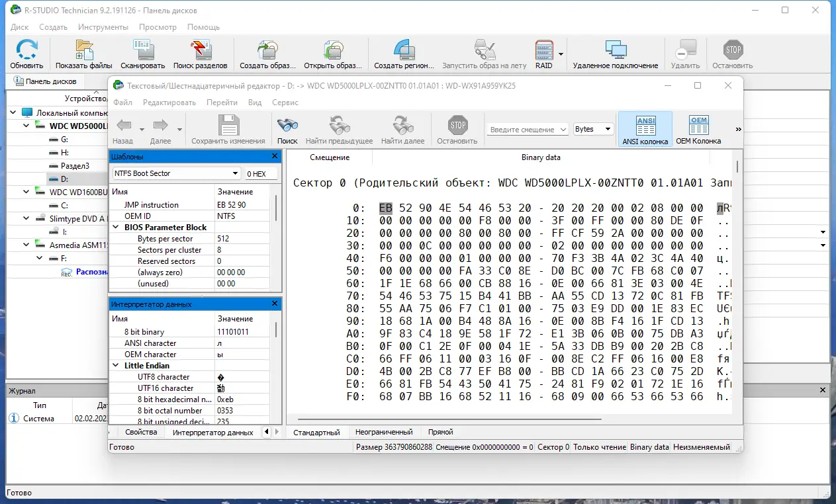The height and width of the screenshot is (504, 836).
Task: Switch to the Неограниченный tab
Action: (384, 432)
